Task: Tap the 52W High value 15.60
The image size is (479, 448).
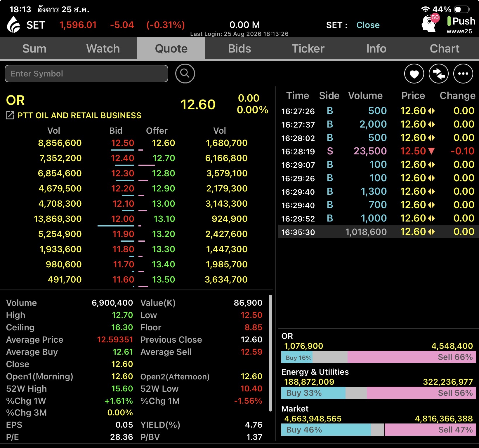Action: tap(122, 389)
